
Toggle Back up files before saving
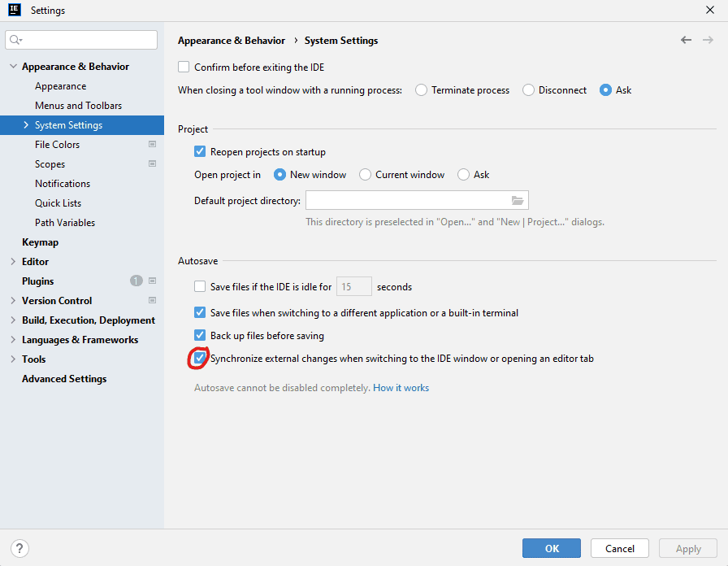200,335
